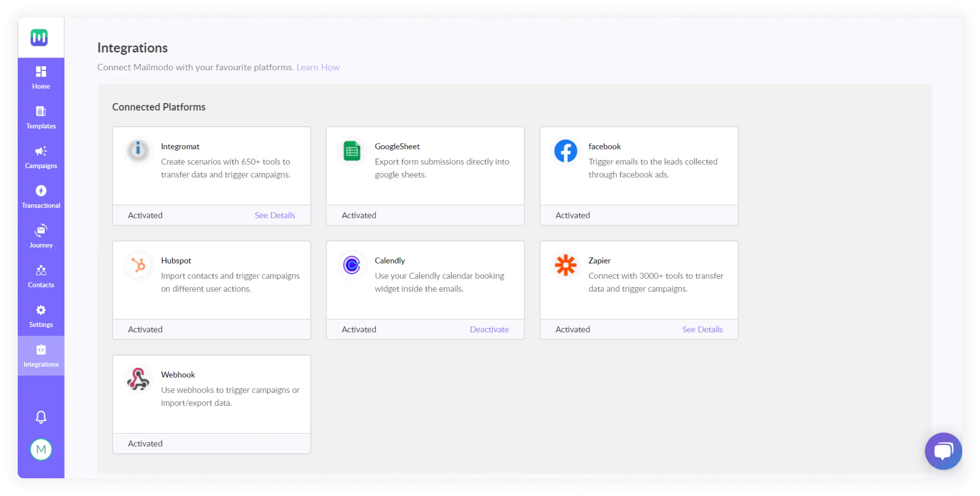This screenshot has height=496, width=980.
Task: See Details for Integromat integration
Action: click(275, 215)
